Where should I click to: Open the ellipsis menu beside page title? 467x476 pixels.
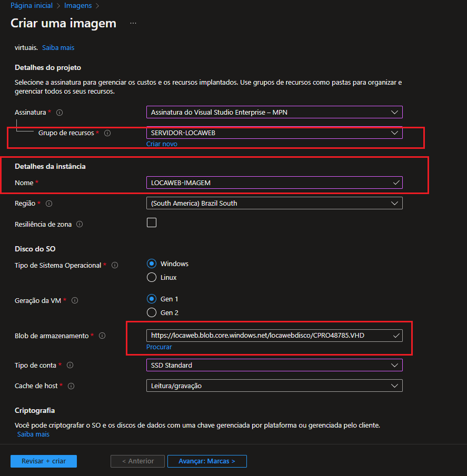[x=133, y=24]
